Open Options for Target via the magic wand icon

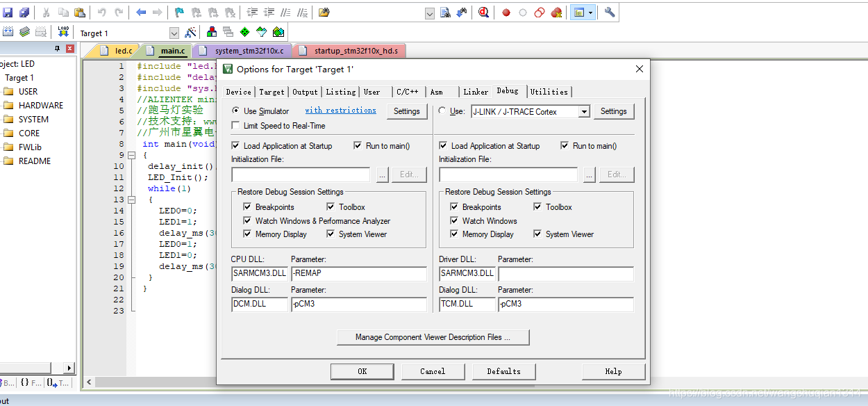[x=191, y=32]
